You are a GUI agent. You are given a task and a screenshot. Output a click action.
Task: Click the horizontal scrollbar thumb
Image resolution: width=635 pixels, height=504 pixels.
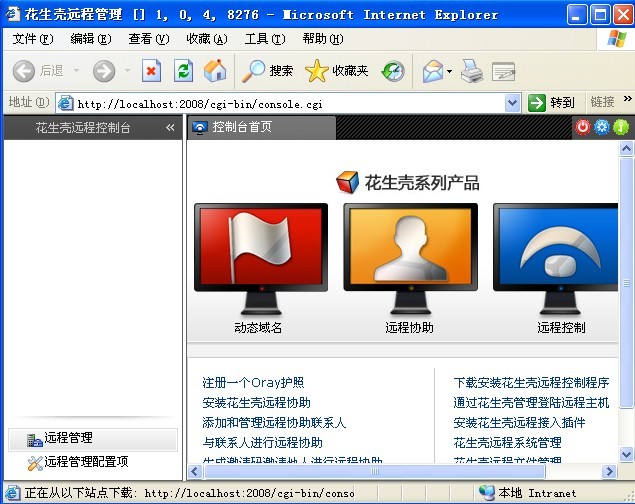point(375,472)
